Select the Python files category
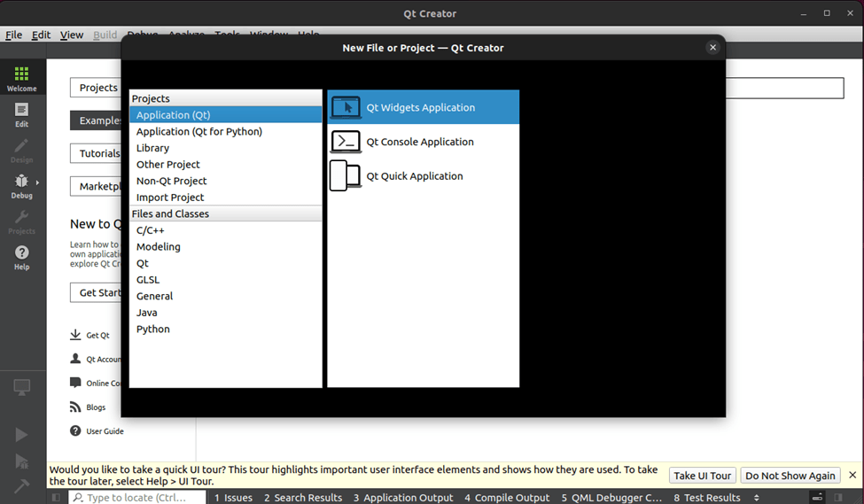864x504 pixels. click(x=226, y=329)
